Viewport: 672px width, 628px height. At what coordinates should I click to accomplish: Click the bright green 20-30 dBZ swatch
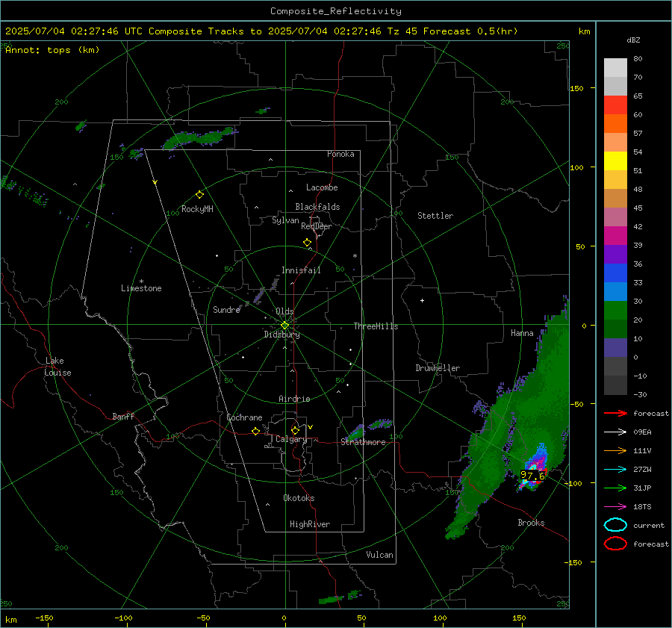615,311
